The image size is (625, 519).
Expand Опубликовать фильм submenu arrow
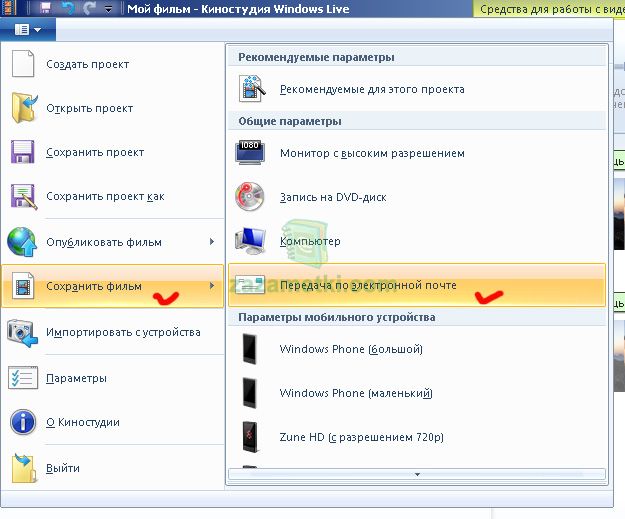(212, 242)
